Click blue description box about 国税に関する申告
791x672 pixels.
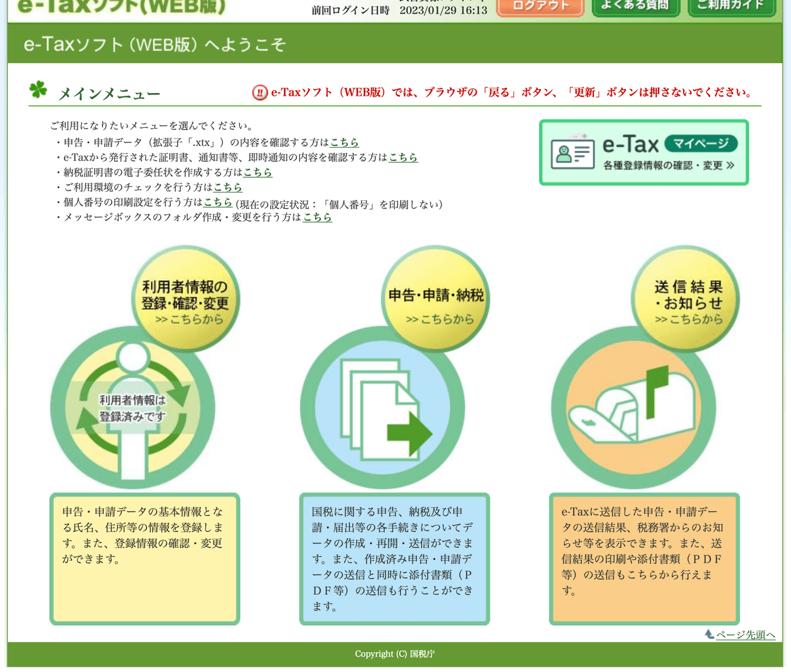pyautogui.click(x=395, y=559)
